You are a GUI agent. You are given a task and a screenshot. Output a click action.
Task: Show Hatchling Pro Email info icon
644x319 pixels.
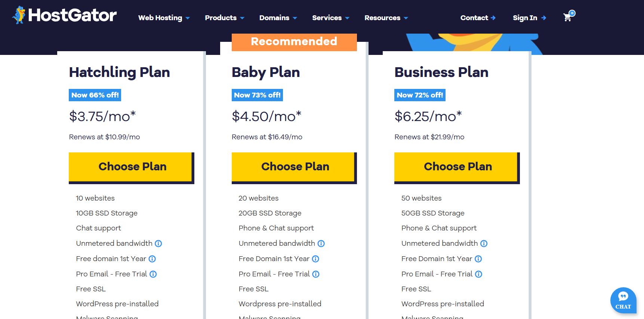tap(153, 274)
